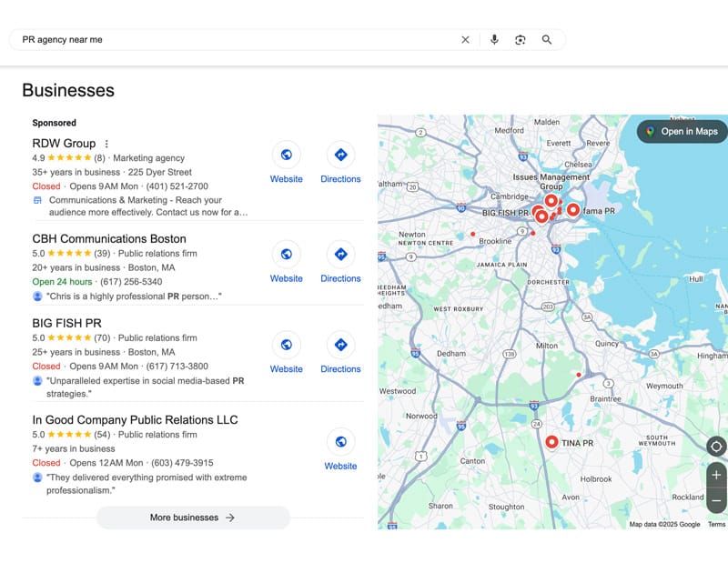Viewport: 728px width, 583px height.
Task: Zoom in the map with plus button
Action: (x=716, y=475)
